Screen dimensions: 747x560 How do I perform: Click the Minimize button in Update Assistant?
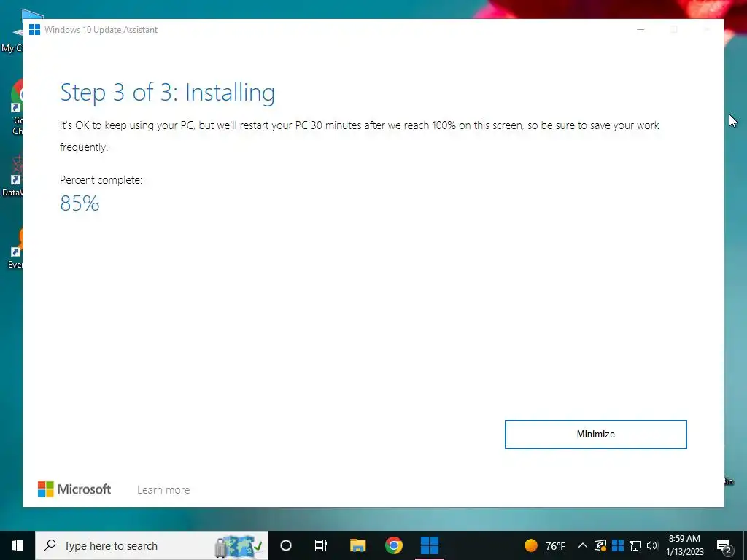pyautogui.click(x=595, y=435)
